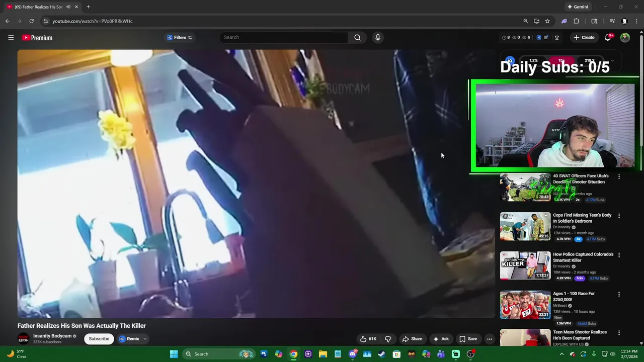Image resolution: width=644 pixels, height=362 pixels.
Task: Open more actions three-dot button under video
Action: click(x=489, y=339)
